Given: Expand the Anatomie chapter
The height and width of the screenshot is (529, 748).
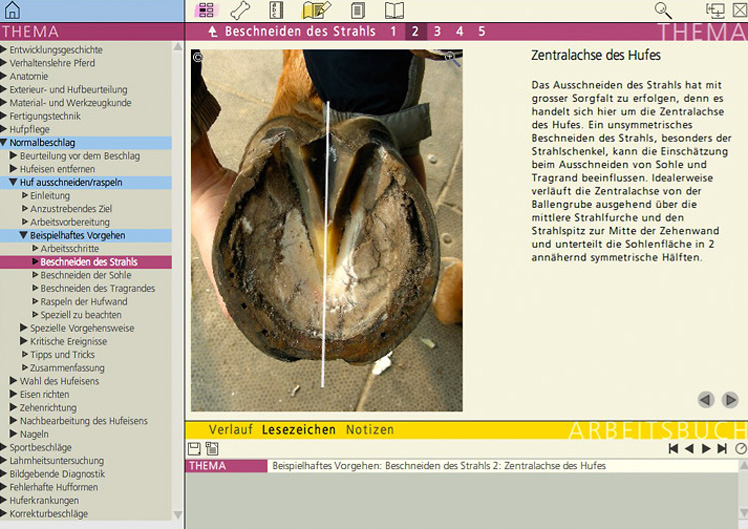Looking at the screenshot, I should tap(4, 76).
